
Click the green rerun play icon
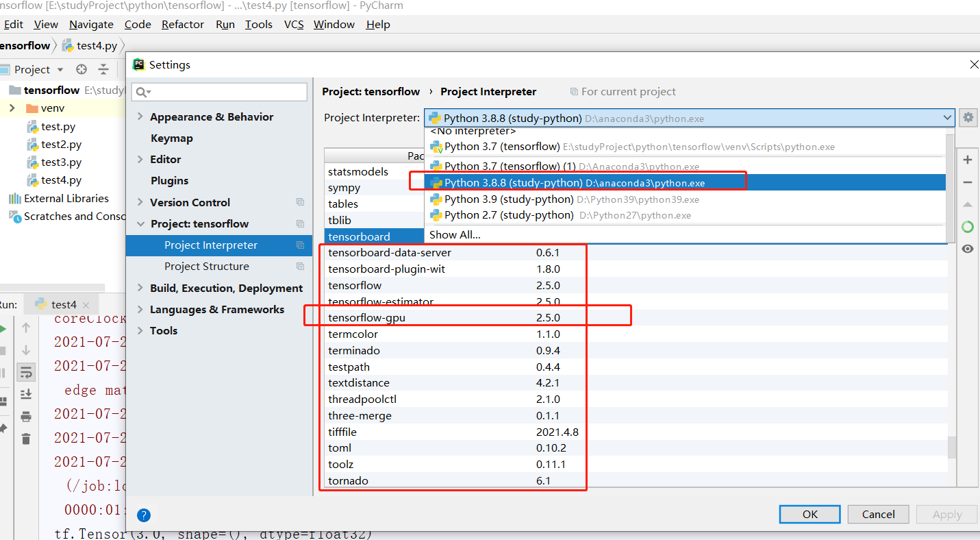click(3, 328)
